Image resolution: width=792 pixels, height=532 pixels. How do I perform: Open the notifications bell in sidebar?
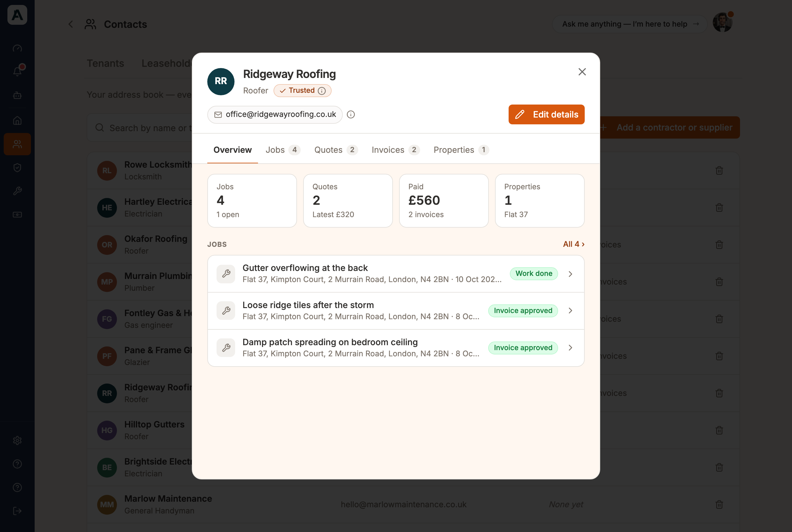pyautogui.click(x=17, y=71)
